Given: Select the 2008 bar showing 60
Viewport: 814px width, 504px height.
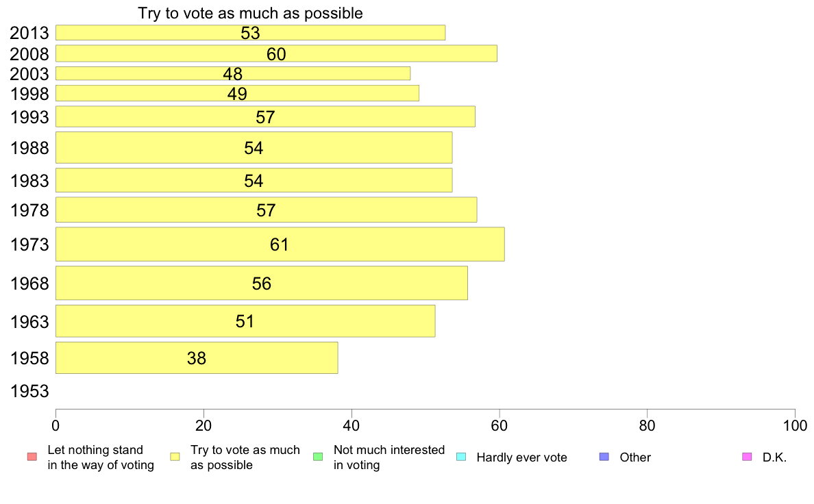Looking at the screenshot, I should tap(276, 53).
